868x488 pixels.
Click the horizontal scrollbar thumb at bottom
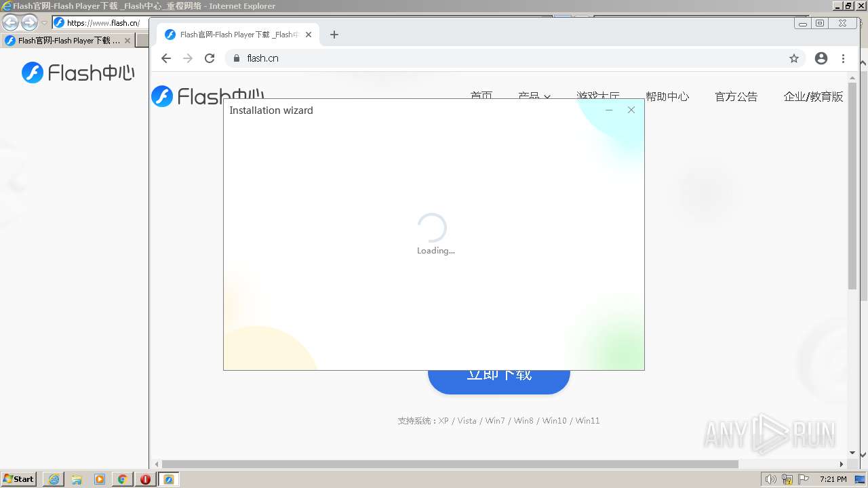[450, 464]
